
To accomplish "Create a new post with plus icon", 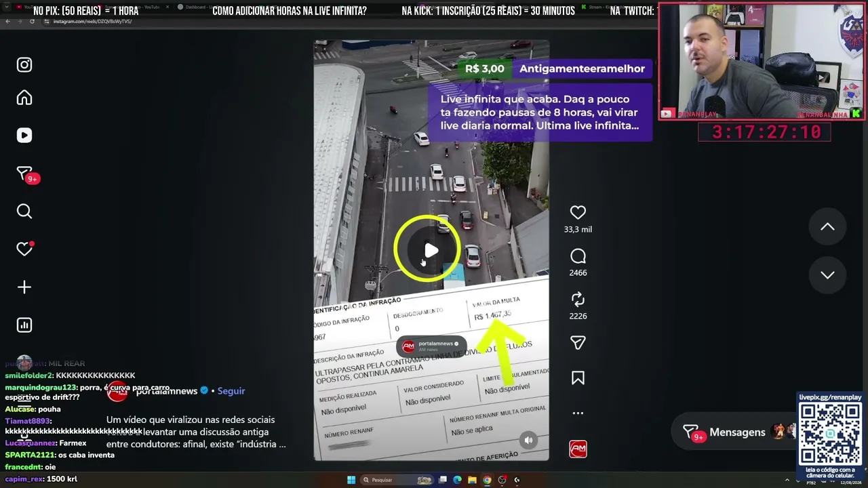I will 24,287.
